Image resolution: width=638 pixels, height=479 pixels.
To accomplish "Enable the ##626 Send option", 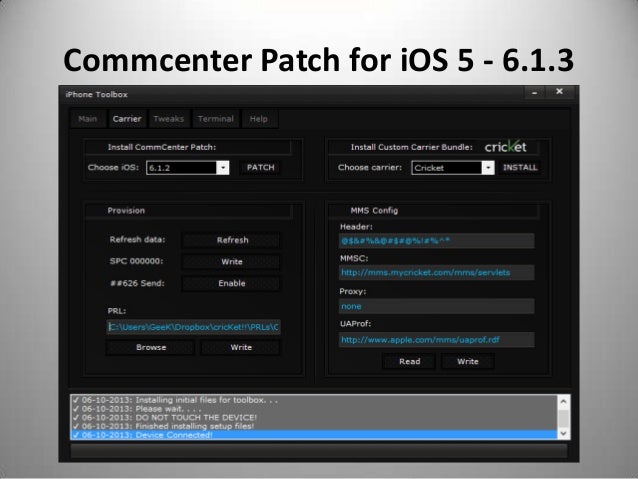I will tap(232, 284).
